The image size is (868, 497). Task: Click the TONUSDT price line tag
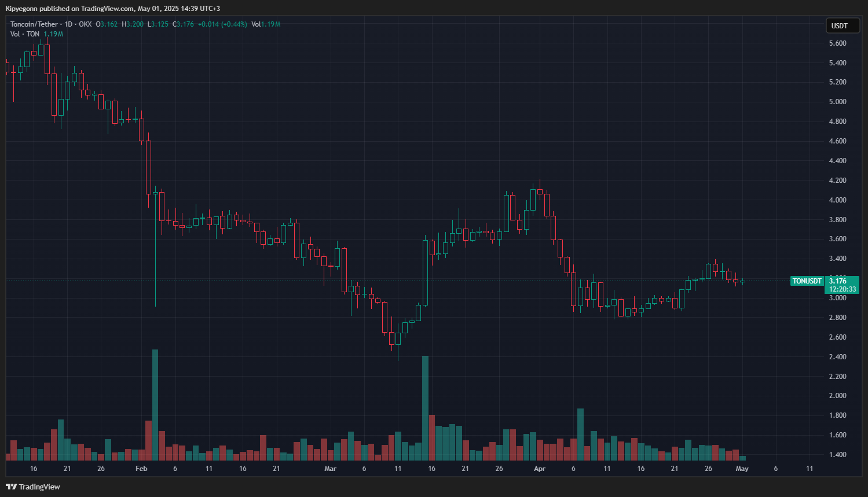click(x=807, y=281)
